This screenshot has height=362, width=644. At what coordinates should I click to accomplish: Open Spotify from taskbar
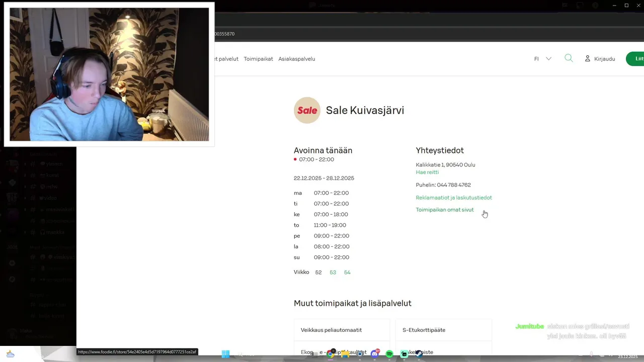click(x=389, y=354)
